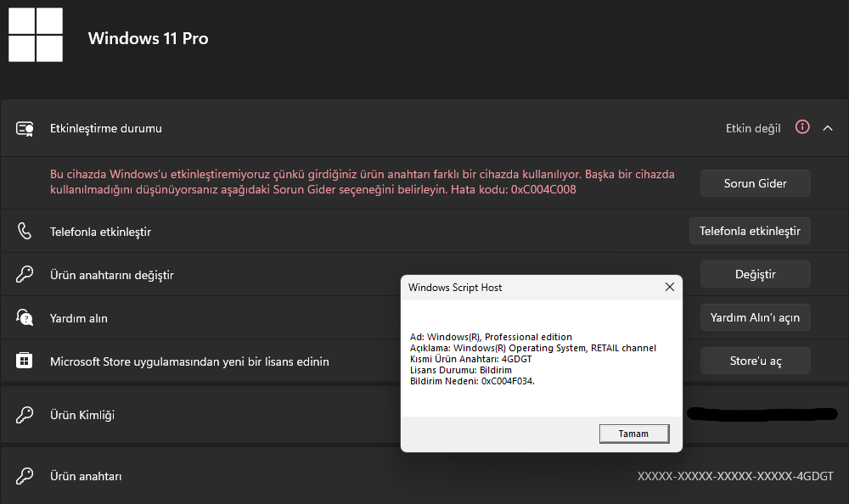The width and height of the screenshot is (849, 504).
Task: Click the Windows Script Host title bar
Action: tap(526, 288)
